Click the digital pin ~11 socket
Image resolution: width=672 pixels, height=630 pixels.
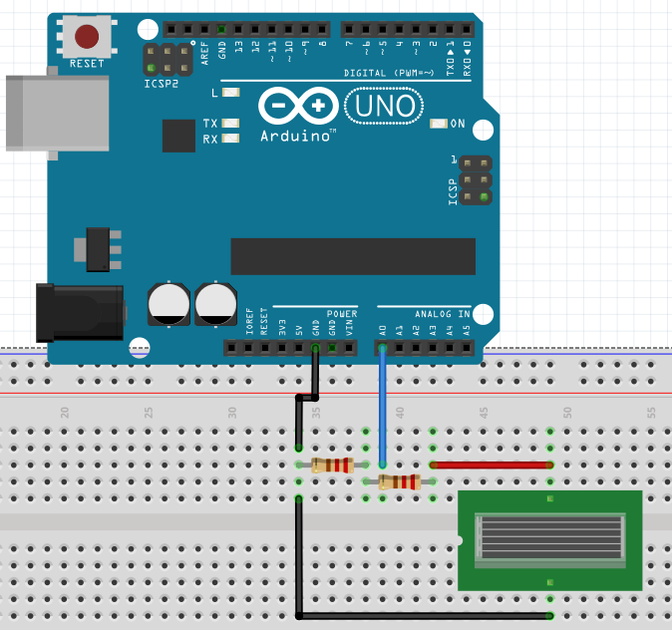272,30
